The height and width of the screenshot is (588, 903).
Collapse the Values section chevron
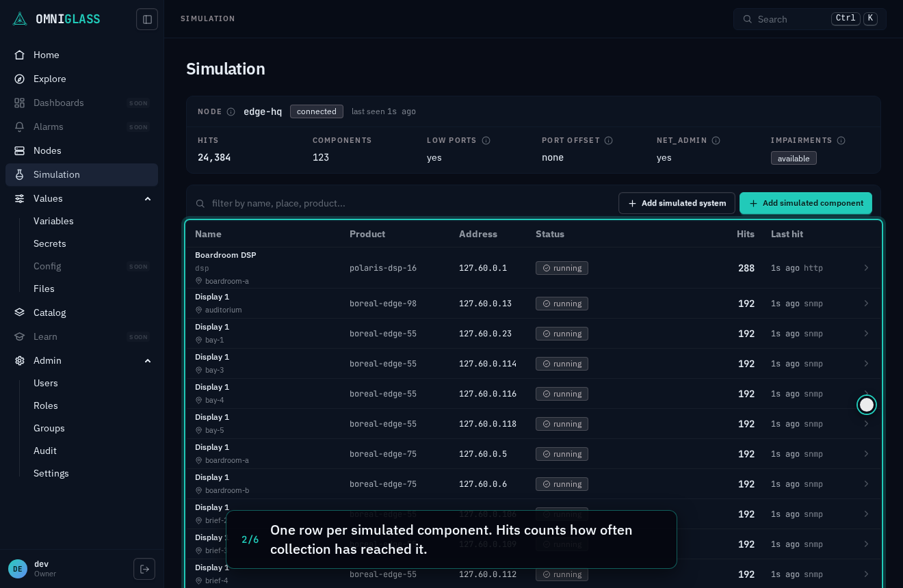coord(148,198)
